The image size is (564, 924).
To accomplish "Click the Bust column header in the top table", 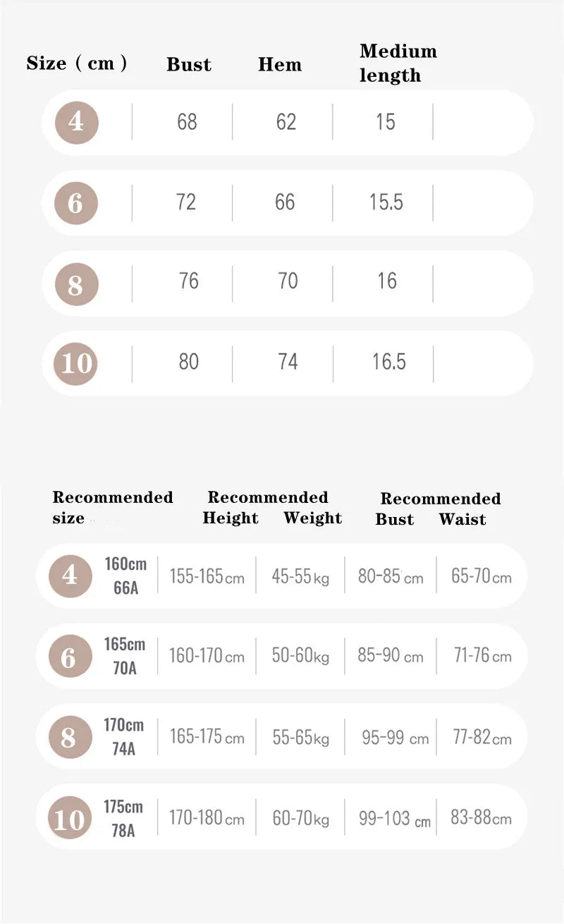I will [x=189, y=64].
